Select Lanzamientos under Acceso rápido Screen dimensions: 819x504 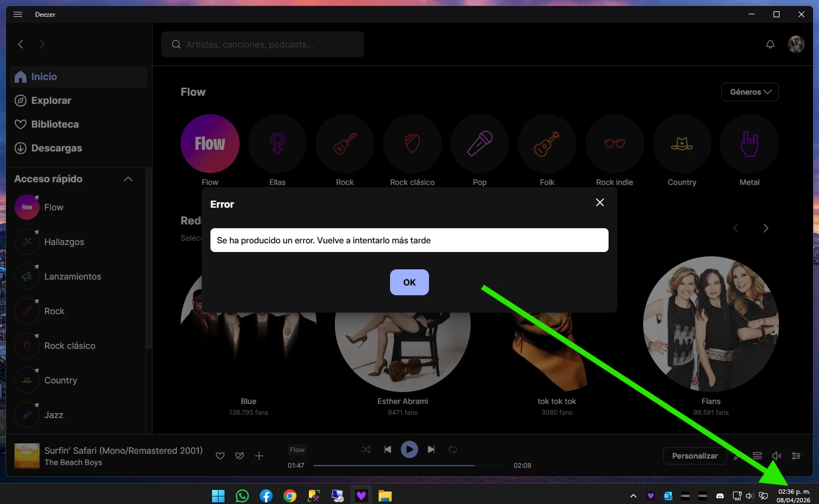click(76, 276)
